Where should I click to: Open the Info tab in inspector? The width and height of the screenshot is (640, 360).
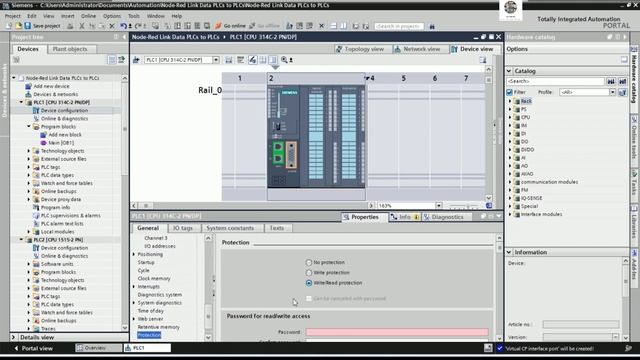(404, 217)
